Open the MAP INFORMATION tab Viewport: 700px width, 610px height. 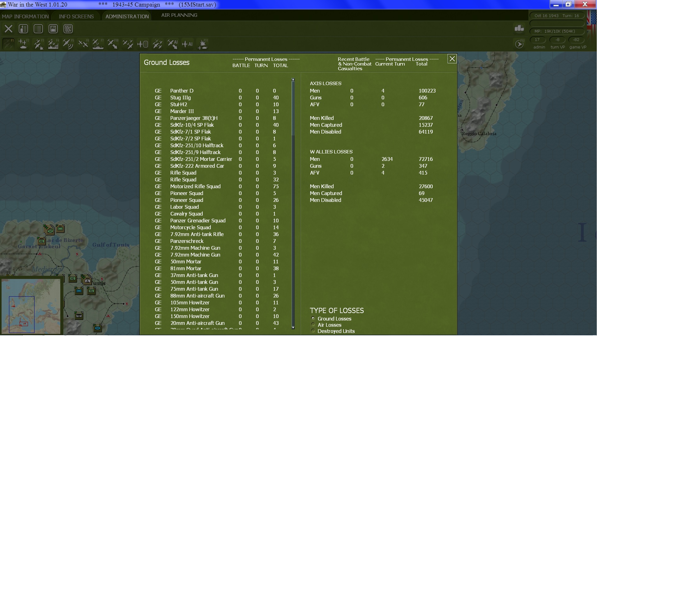click(x=25, y=16)
